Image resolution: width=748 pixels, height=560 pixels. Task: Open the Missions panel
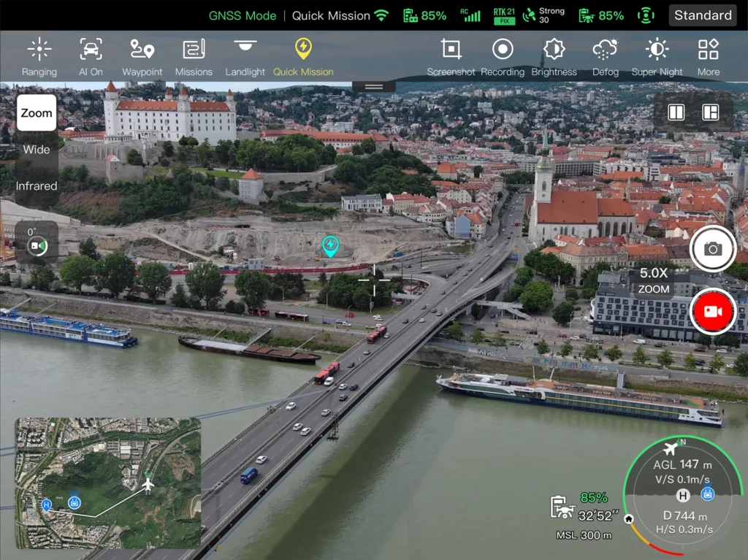pyautogui.click(x=194, y=57)
